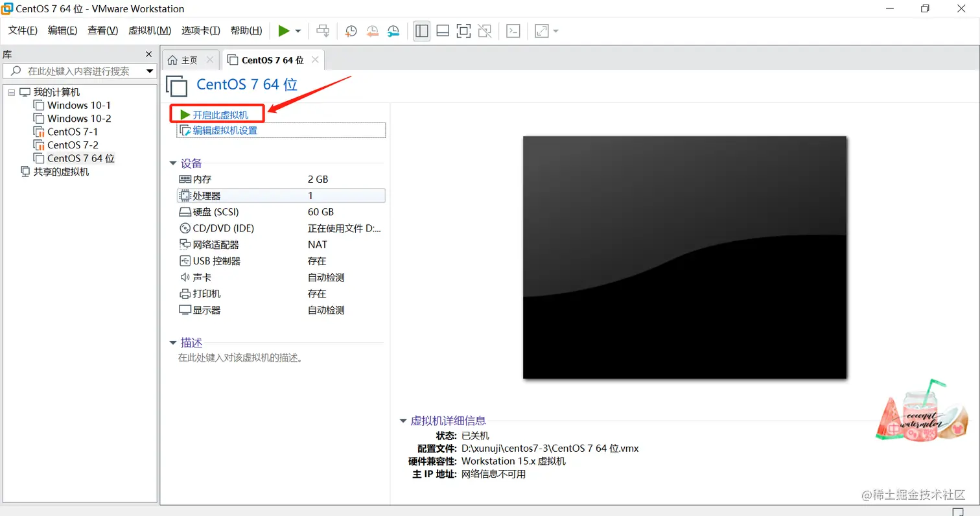Click the 打印机 printer icon
Viewport: 980px width, 516px height.
coord(185,294)
